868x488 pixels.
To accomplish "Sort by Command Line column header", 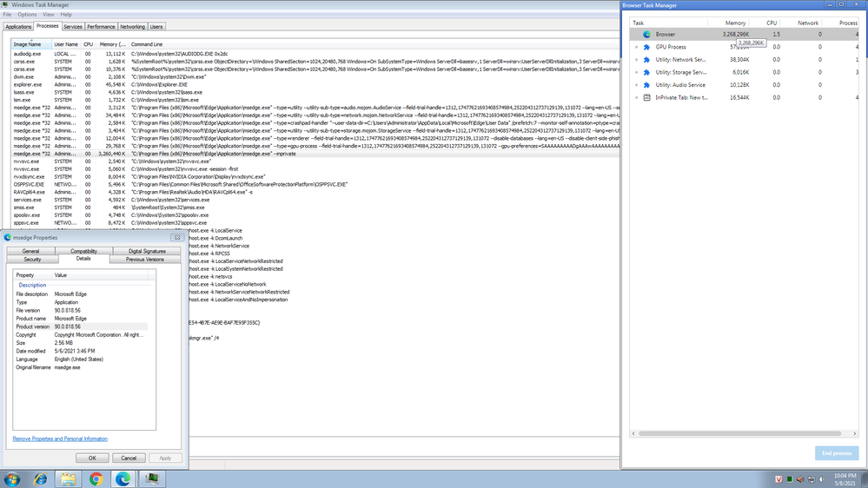I will (374, 44).
